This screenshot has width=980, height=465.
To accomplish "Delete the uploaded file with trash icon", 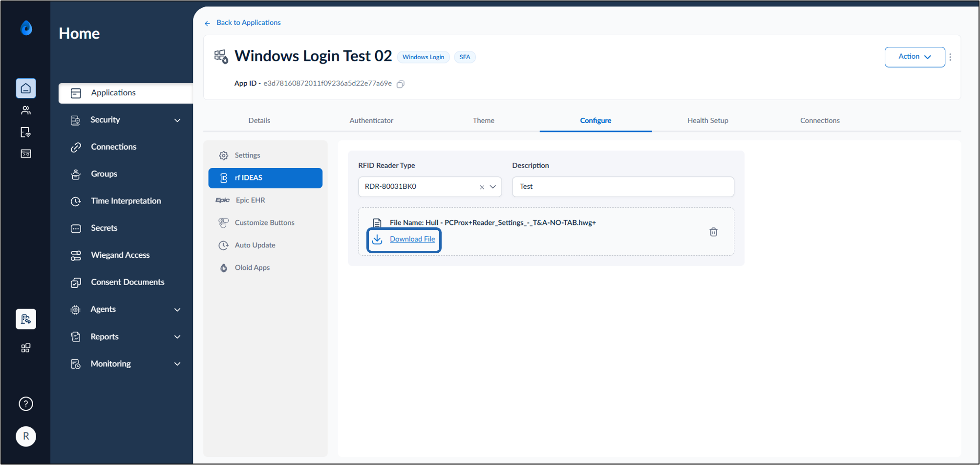I will (x=713, y=232).
